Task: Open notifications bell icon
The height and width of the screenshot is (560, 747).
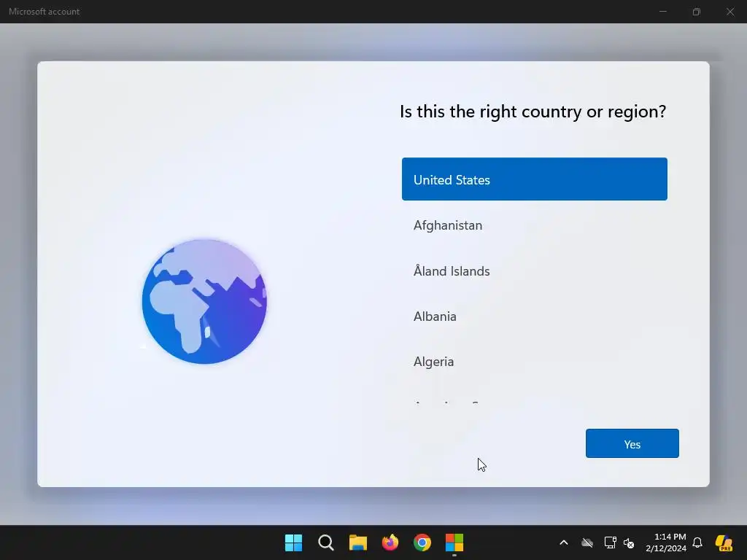Action: click(x=697, y=542)
